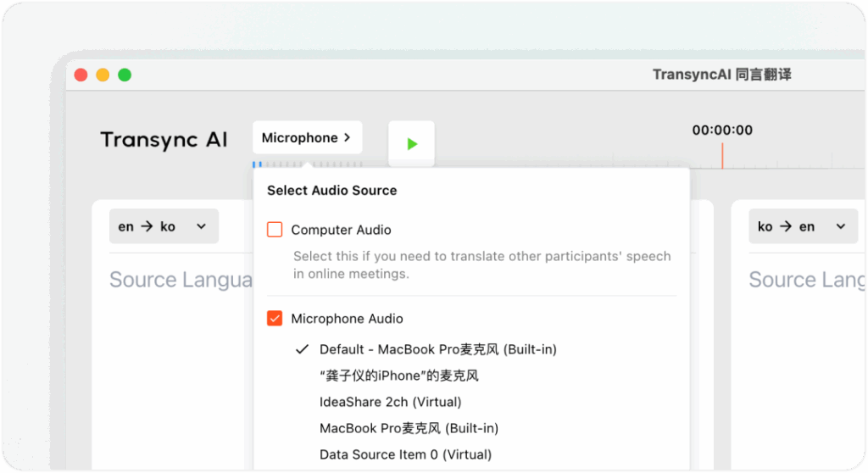Click the yellow minimize window button
Viewport: 868px width, 473px height.
coord(103,75)
